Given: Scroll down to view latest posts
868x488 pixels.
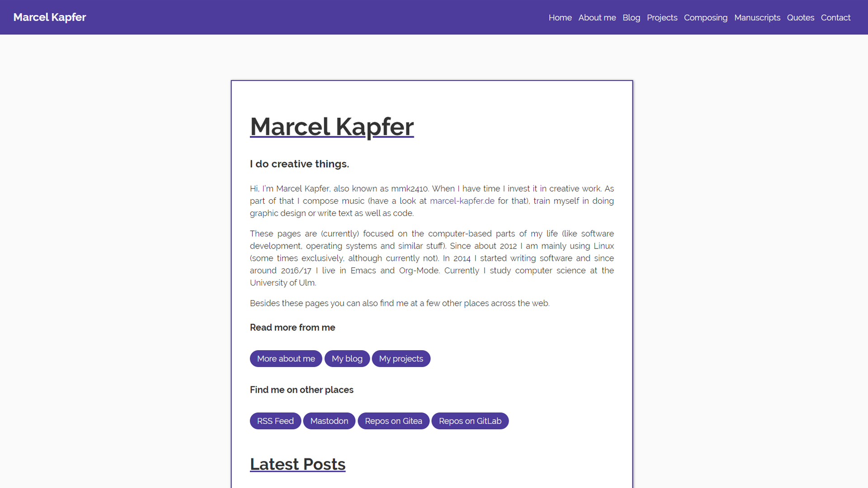Looking at the screenshot, I should [x=297, y=464].
